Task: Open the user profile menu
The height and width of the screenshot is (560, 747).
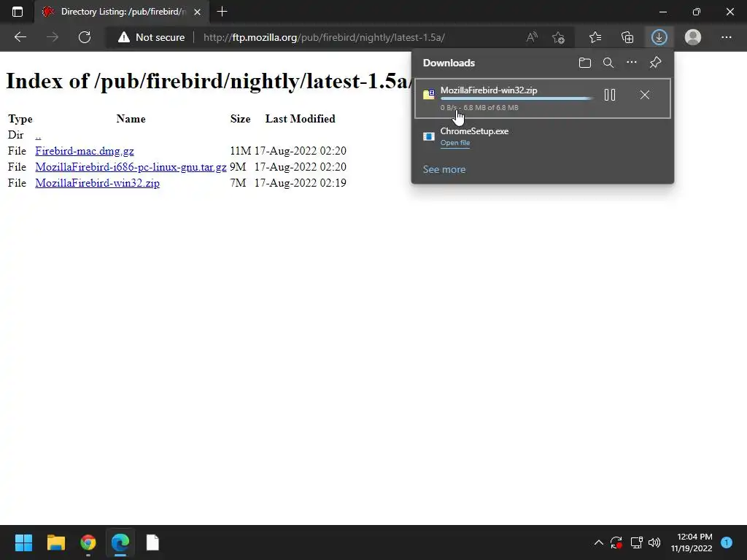Action: 693,37
